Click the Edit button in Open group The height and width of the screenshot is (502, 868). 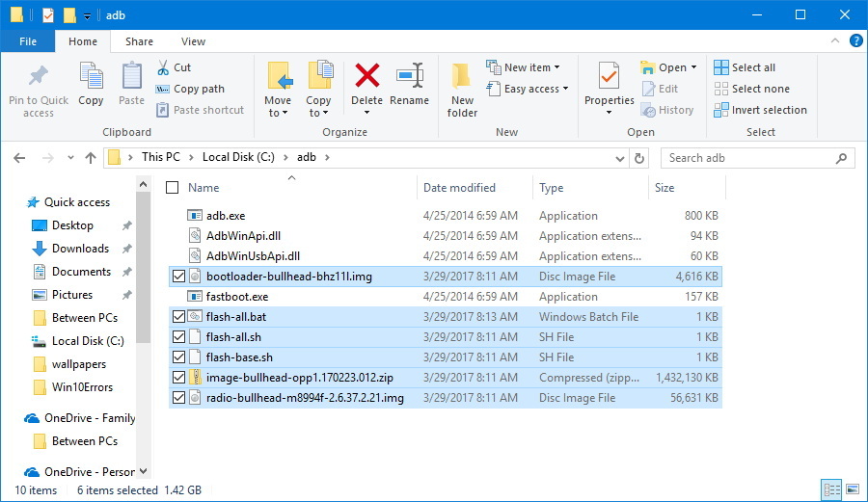point(660,89)
